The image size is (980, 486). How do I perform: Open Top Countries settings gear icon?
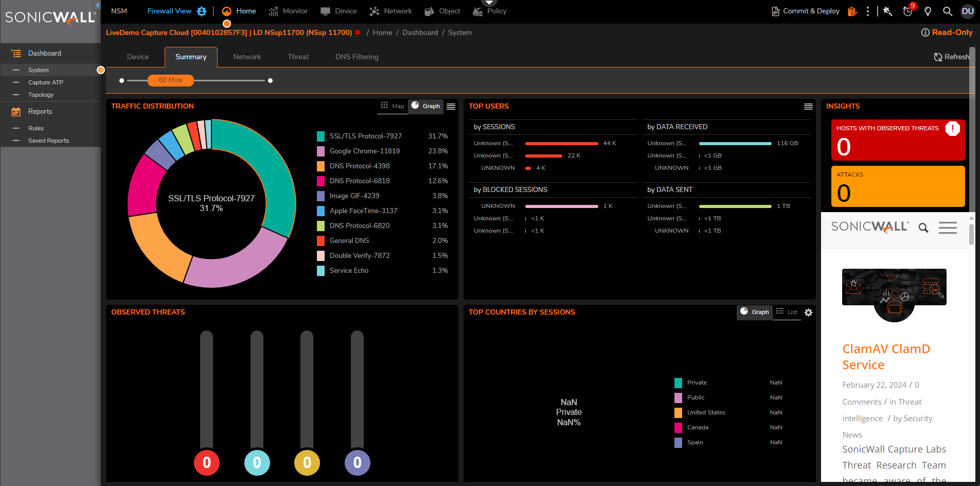[809, 313]
